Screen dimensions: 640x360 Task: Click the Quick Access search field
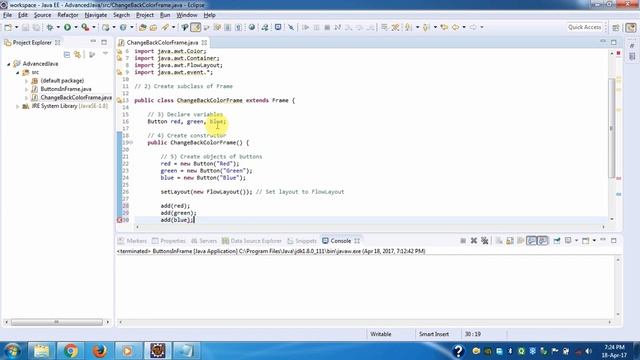(584, 27)
